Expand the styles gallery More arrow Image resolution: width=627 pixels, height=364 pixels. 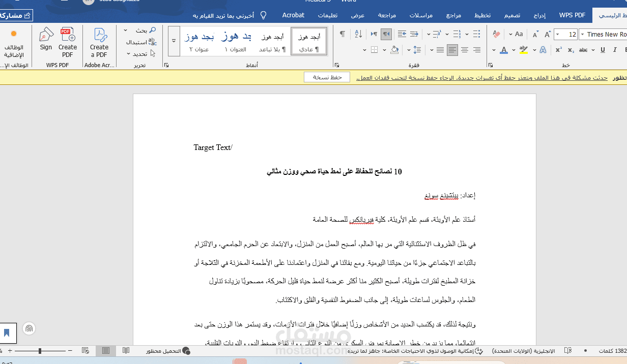[174, 41]
